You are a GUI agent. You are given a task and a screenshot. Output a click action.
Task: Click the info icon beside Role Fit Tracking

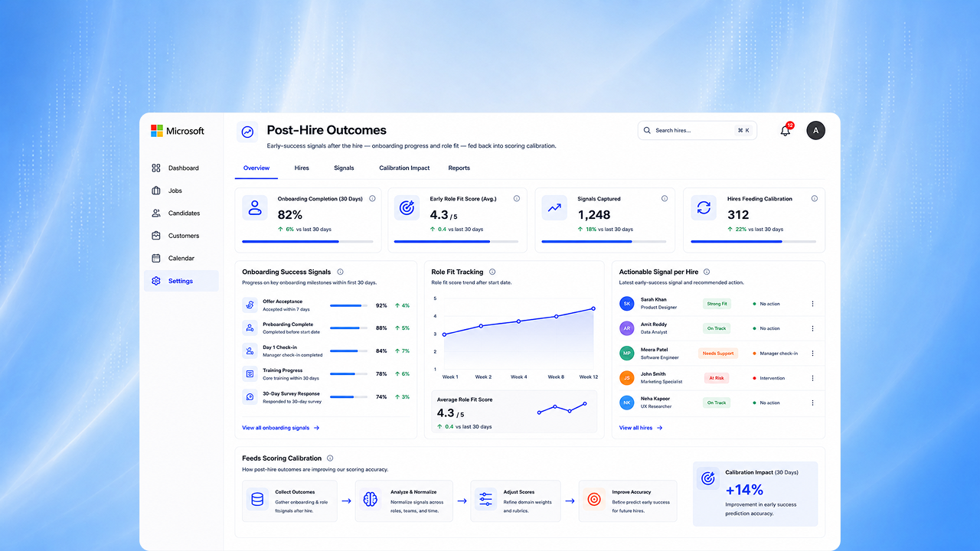pyautogui.click(x=492, y=272)
